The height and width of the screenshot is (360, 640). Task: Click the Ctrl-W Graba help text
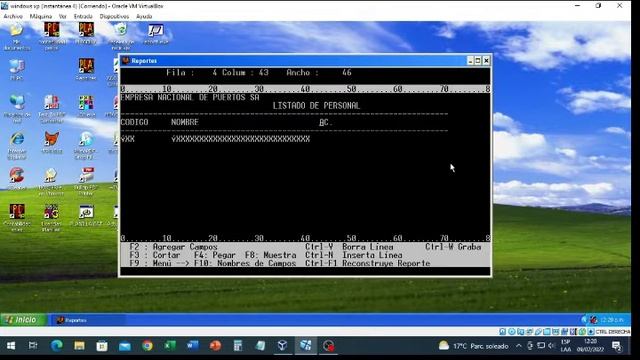[x=453, y=247]
